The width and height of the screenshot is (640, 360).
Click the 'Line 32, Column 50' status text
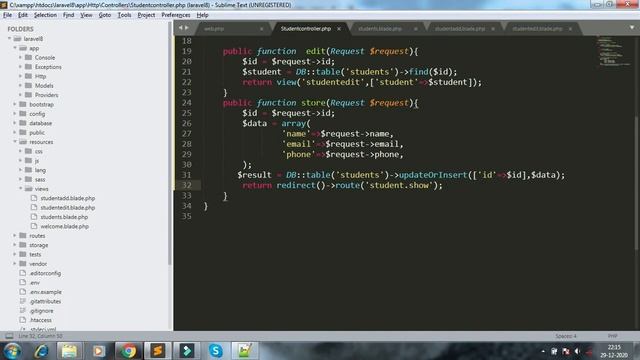40,336
